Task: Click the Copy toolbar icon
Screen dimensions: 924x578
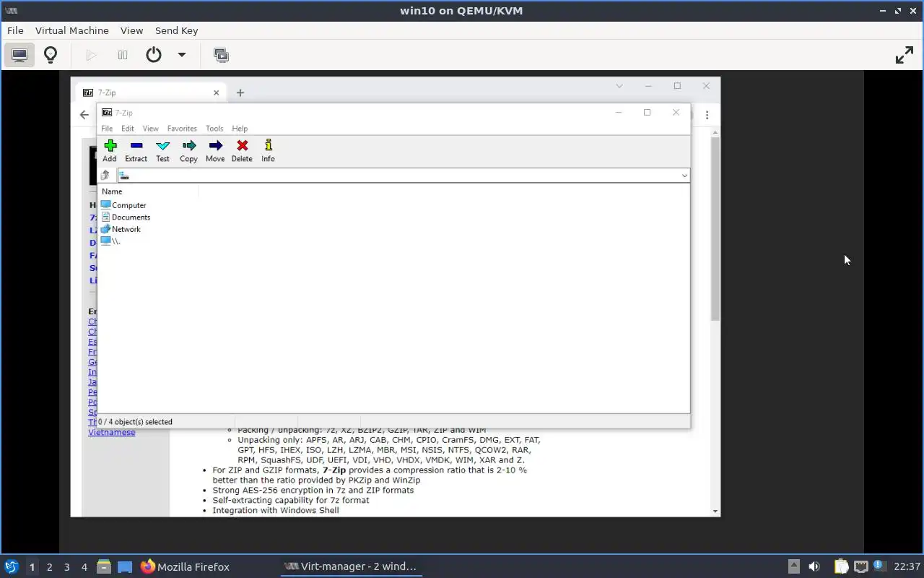Action: [188, 150]
